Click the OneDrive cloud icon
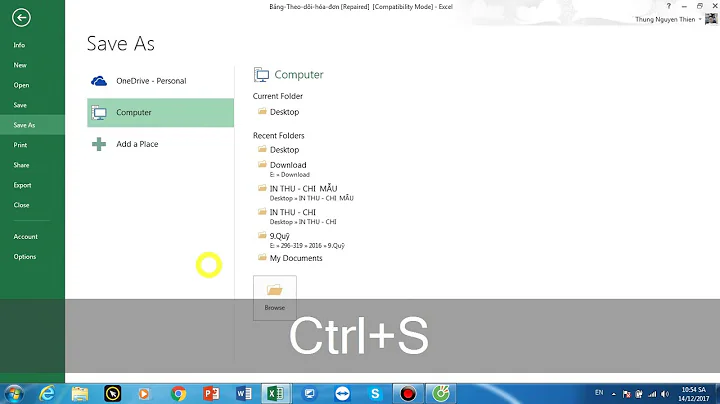Viewport: 720px width, 404px height. tap(99, 81)
